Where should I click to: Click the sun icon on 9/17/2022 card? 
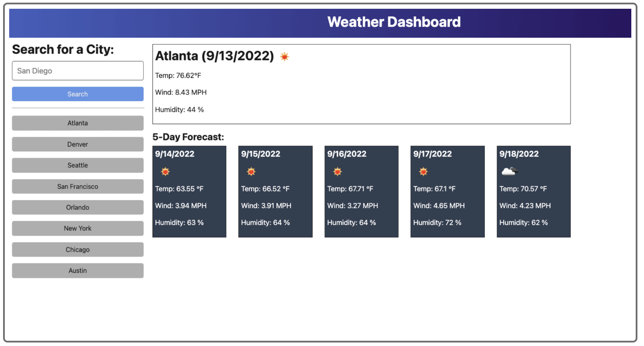pos(423,172)
